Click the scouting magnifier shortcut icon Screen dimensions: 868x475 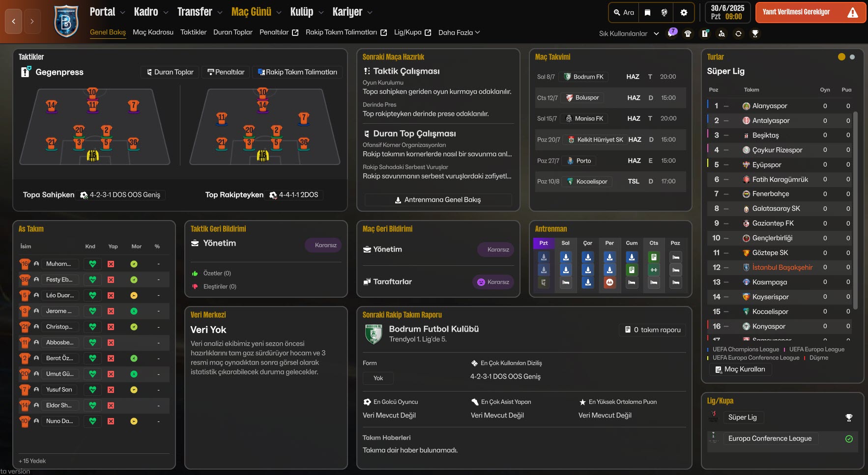[722, 33]
